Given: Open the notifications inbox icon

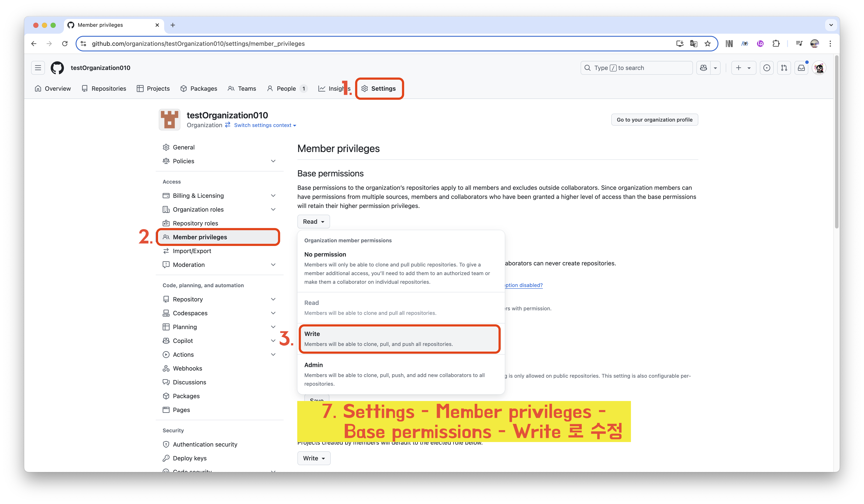Looking at the screenshot, I should pyautogui.click(x=801, y=68).
